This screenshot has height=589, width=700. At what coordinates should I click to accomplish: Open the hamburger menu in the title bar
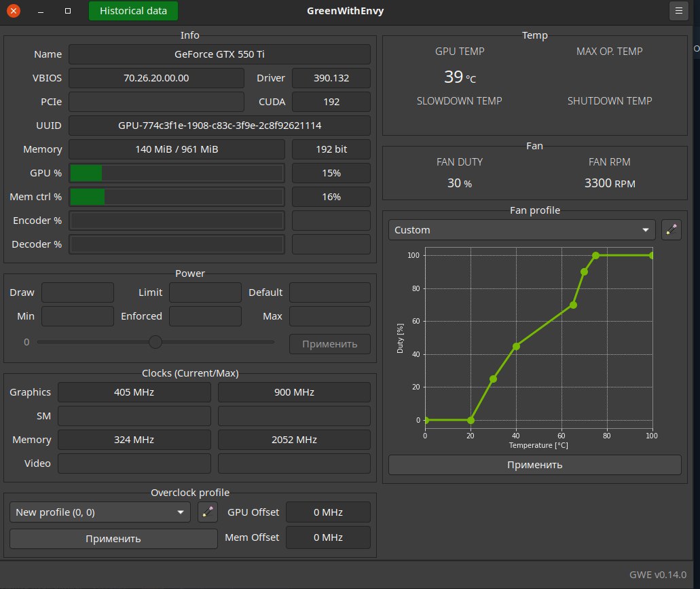[x=678, y=11]
